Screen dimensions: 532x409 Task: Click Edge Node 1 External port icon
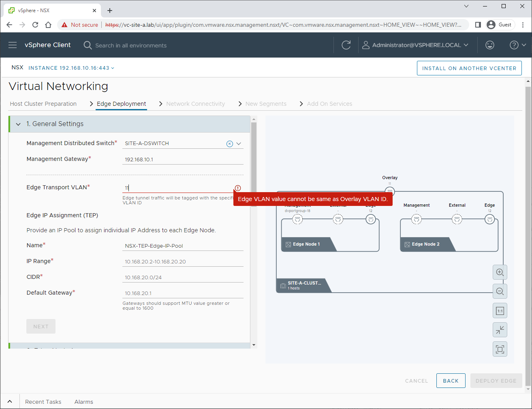[338, 219]
